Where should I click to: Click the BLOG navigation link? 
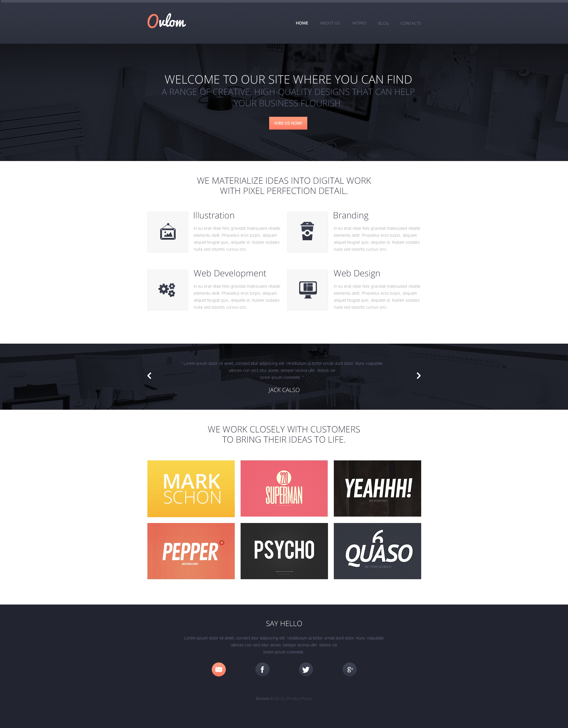383,23
